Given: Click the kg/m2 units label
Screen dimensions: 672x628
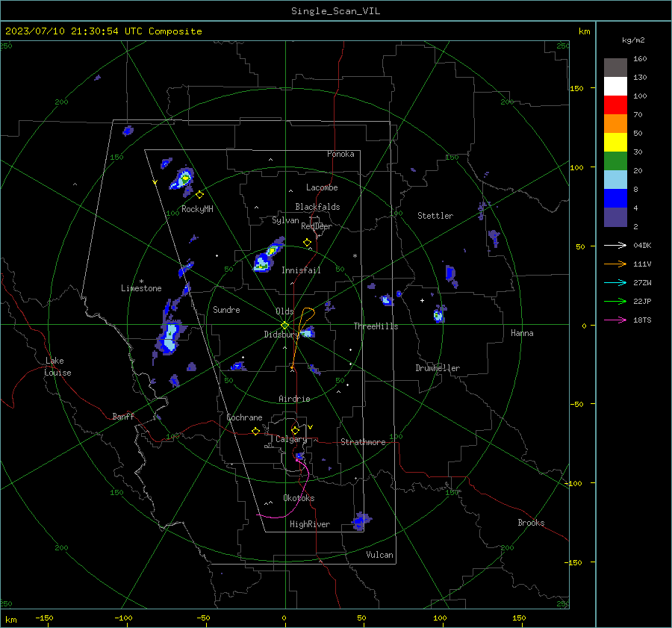Looking at the screenshot, I should coord(633,40).
